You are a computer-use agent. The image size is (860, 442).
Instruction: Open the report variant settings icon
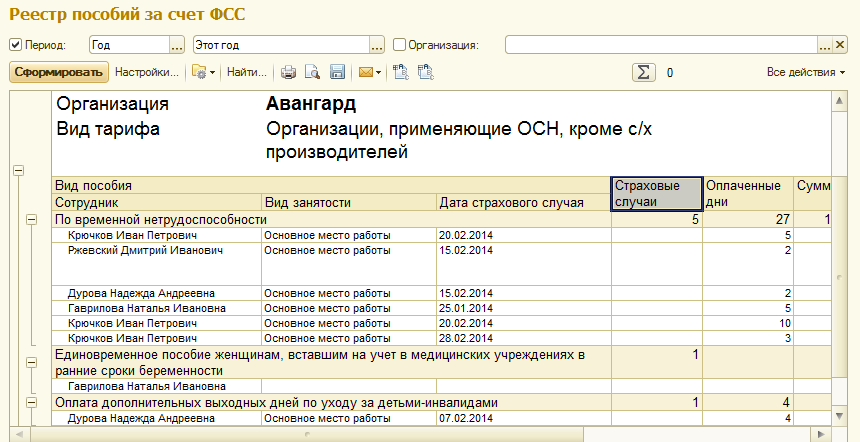coord(203,72)
